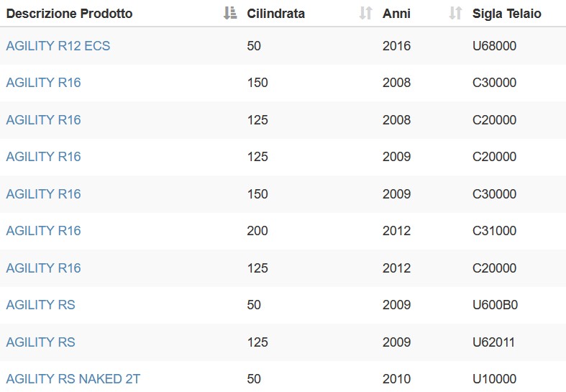Open AGILITY R16 125cc 2008 link
The height and width of the screenshot is (392, 566).
pyautogui.click(x=43, y=120)
